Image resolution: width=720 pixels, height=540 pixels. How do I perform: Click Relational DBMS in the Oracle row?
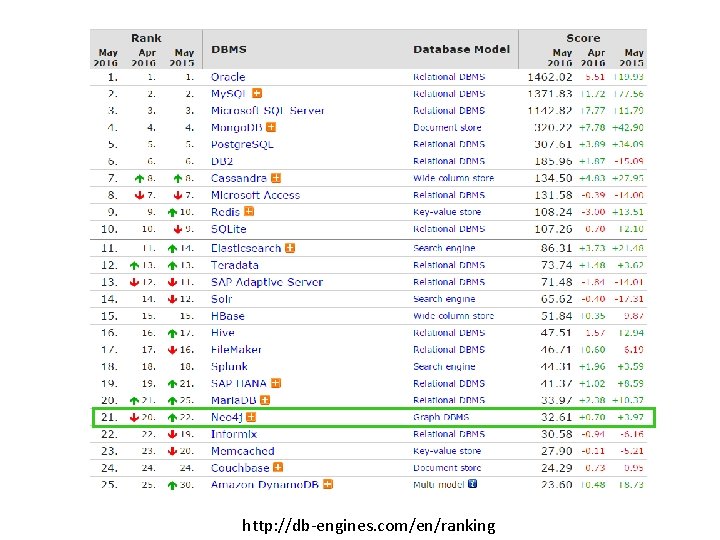point(449,77)
